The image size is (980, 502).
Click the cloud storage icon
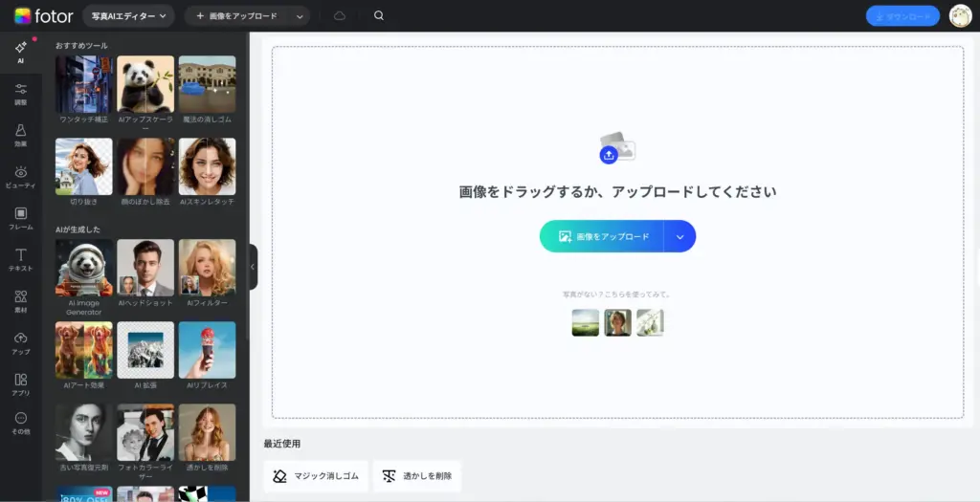click(340, 15)
